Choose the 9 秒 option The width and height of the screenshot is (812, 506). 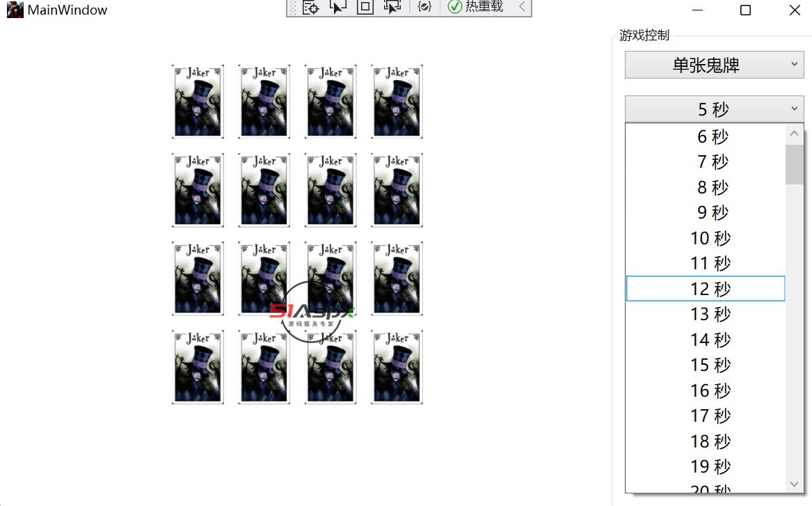click(x=706, y=212)
